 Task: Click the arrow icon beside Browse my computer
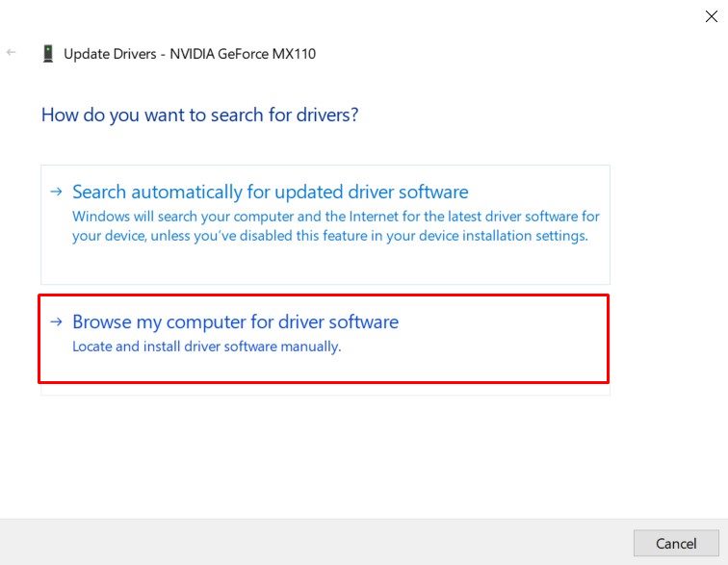[x=56, y=321]
